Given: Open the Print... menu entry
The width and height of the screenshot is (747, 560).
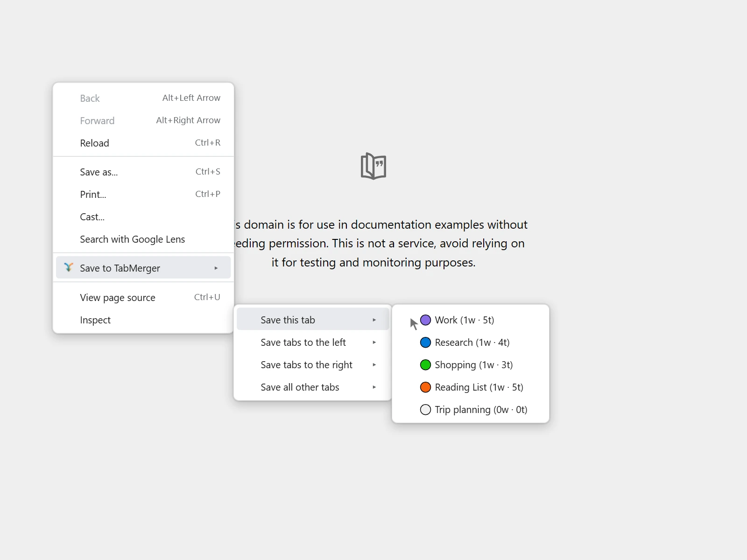Looking at the screenshot, I should 143,195.
